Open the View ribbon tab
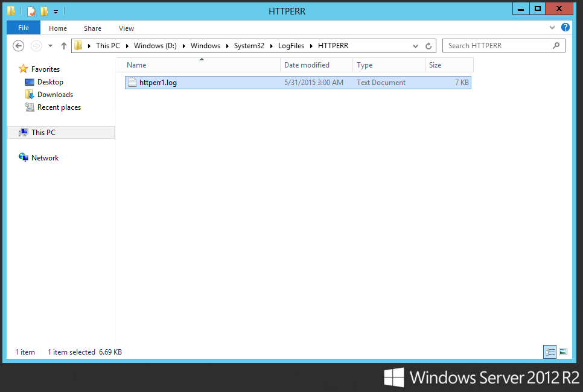This screenshot has height=392, width=583. 126,28
